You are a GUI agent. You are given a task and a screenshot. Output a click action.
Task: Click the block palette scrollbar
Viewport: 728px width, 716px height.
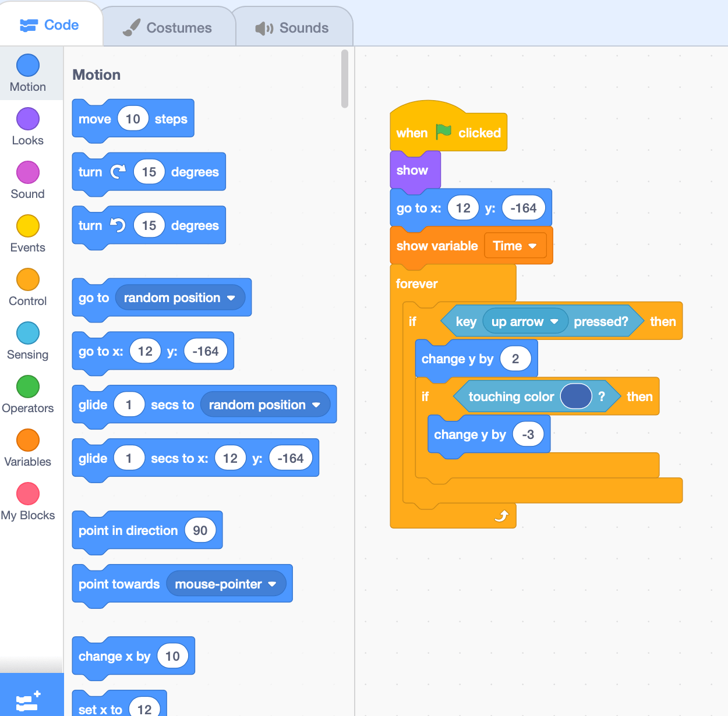(345, 79)
